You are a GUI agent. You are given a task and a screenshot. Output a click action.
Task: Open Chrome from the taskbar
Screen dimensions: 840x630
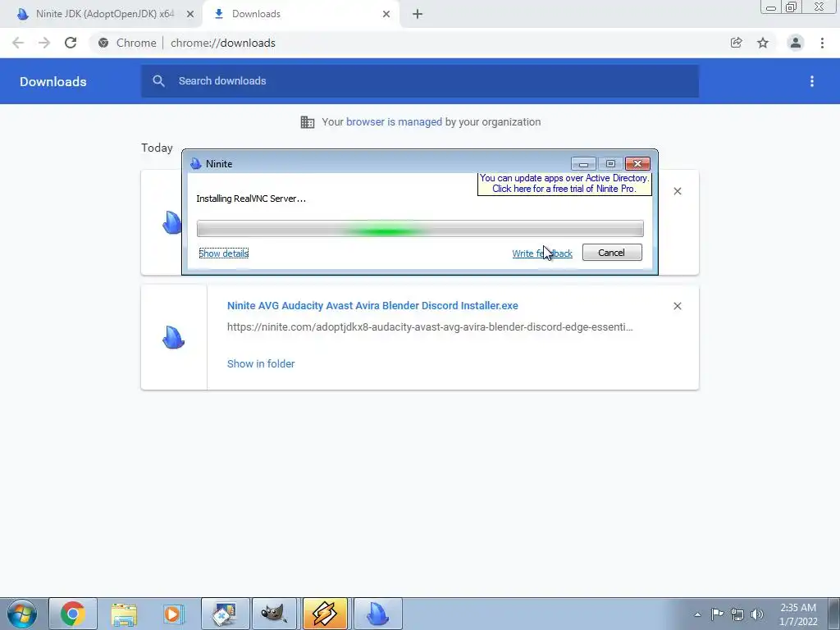coord(73,614)
